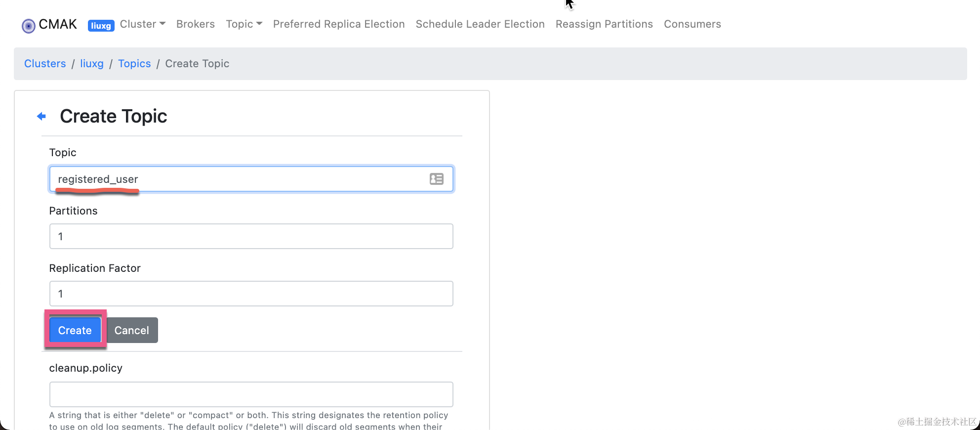
Task: Click the cleanup.policy input field
Action: 251,394
